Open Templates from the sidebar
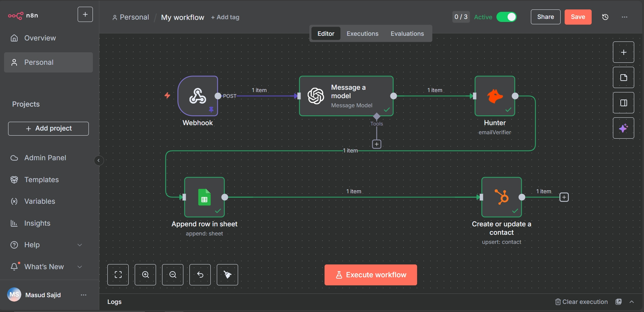 tap(48, 180)
